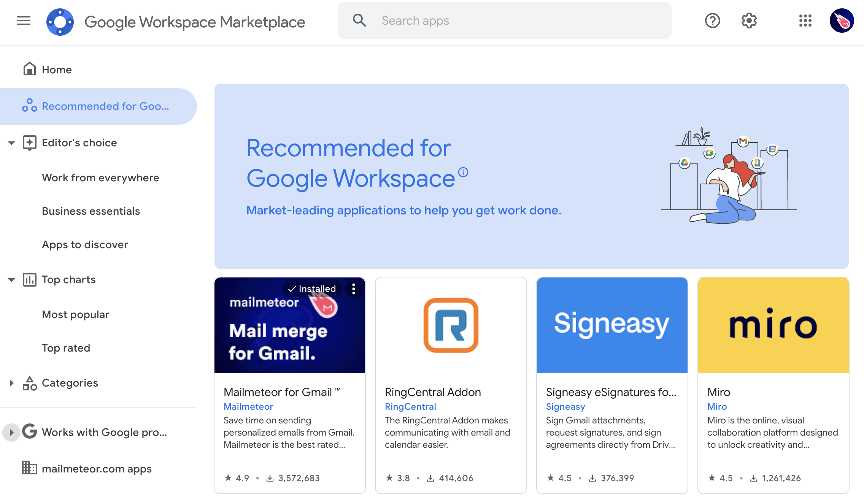Expand Works with Google products
Screen dimensions: 864x504
tap(11, 432)
